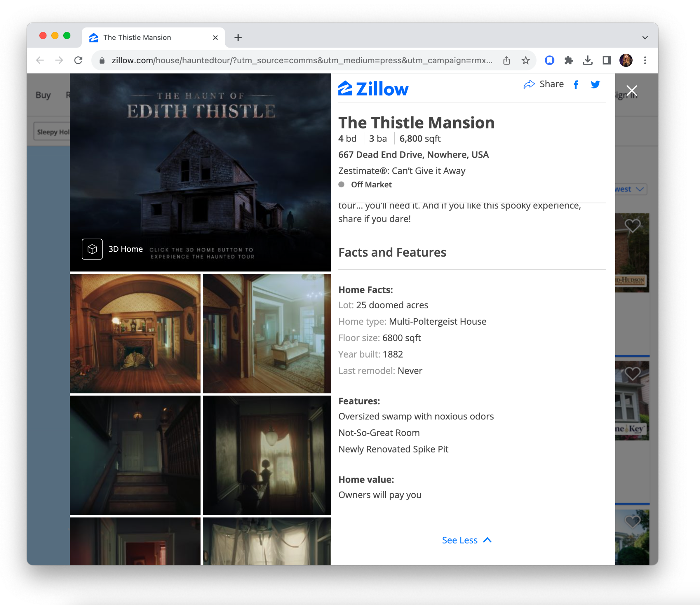The image size is (700, 605).
Task: Click the Sleepy Hollow search field
Action: click(x=52, y=132)
